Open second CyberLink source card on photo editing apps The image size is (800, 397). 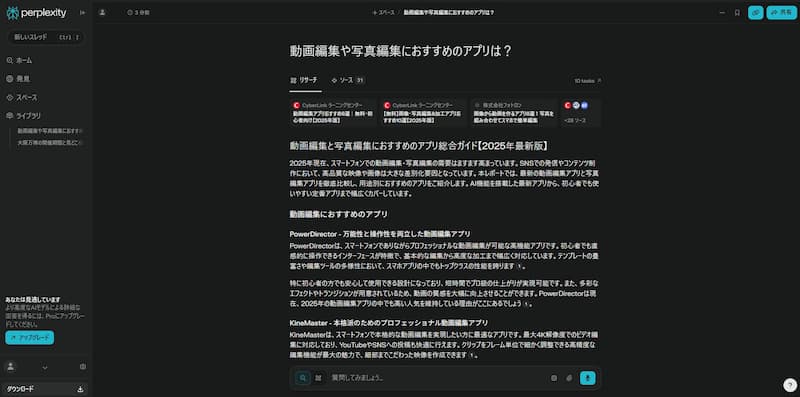[x=424, y=113]
